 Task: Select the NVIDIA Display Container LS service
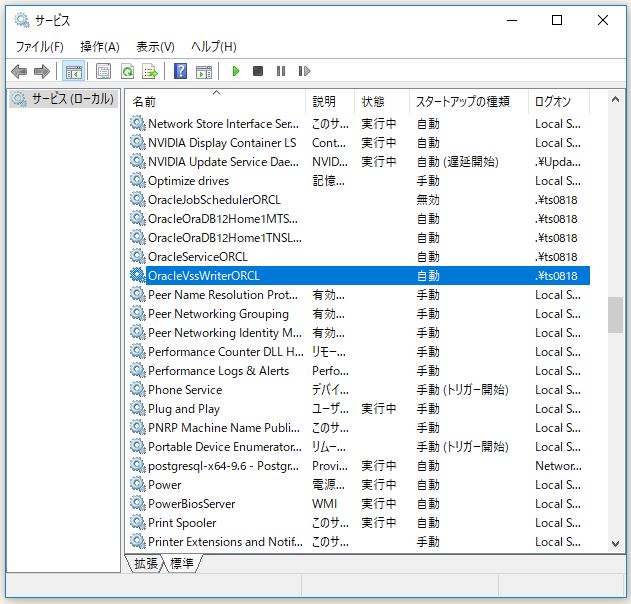coord(359,142)
